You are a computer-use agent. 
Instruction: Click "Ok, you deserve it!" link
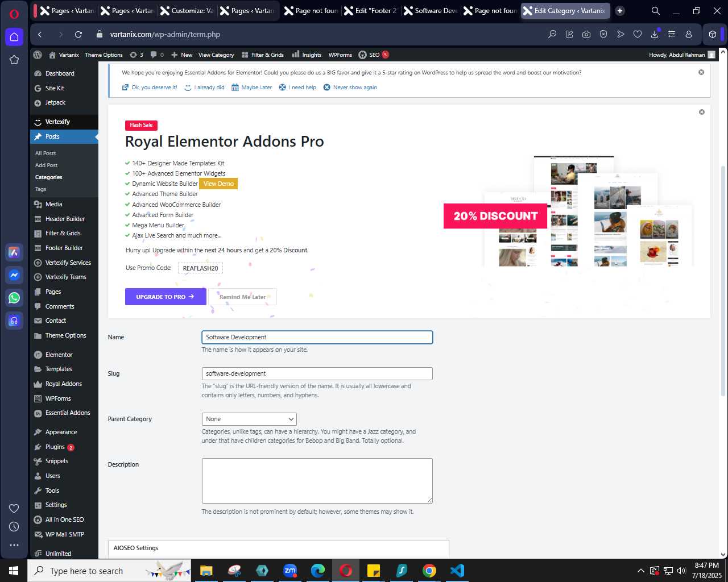click(x=150, y=88)
